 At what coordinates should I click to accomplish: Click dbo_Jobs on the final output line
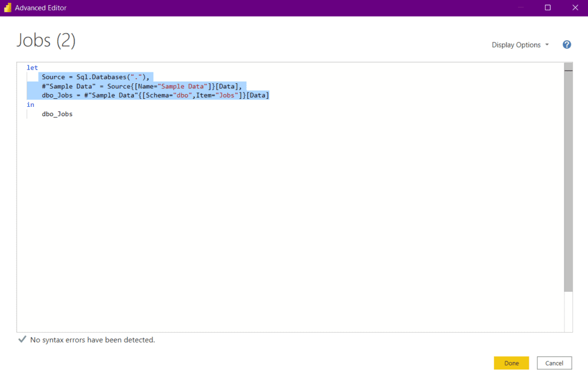56,113
